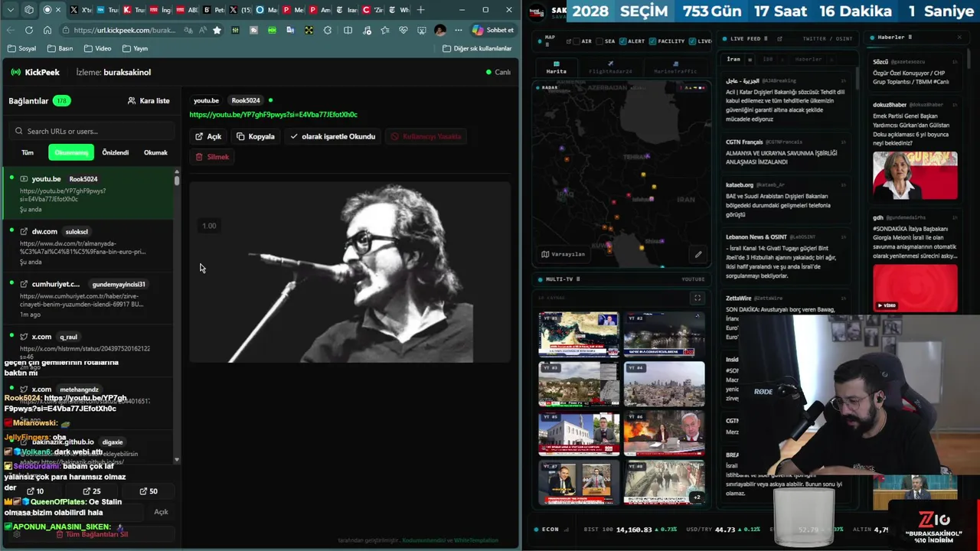Image resolution: width=980 pixels, height=551 pixels.
Task: Go to browser home page icon
Action: click(47, 30)
